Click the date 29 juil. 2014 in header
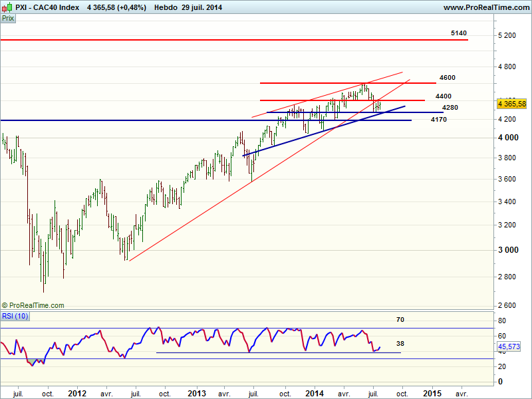 pos(202,7)
